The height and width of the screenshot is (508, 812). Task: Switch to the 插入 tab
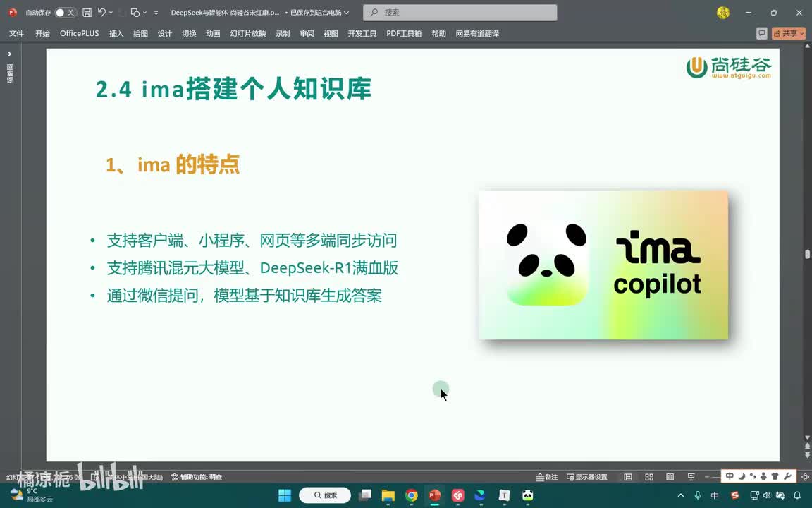(116, 33)
